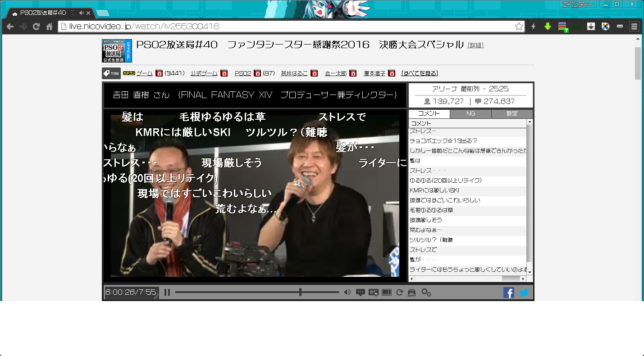Screen dimensions: 644x356
Task: Mute the tab via speaker icon on tab
Action: 81,13
